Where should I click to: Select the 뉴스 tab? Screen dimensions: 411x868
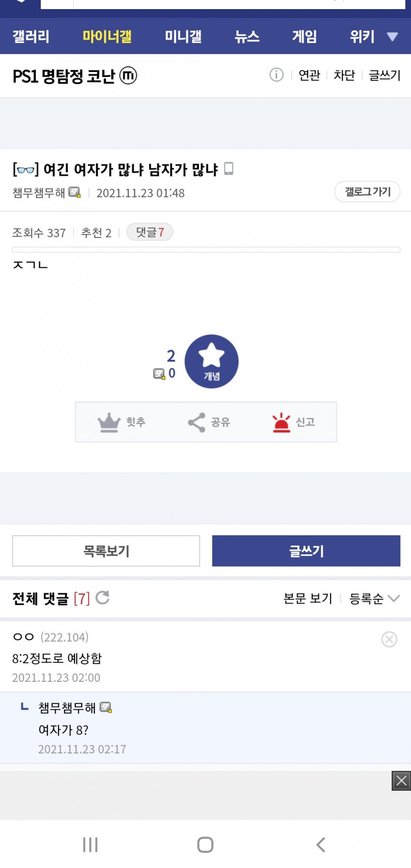pos(247,36)
